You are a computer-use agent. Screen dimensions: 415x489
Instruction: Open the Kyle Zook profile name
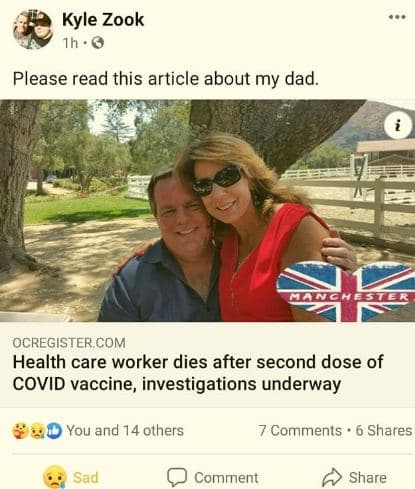[x=103, y=20]
